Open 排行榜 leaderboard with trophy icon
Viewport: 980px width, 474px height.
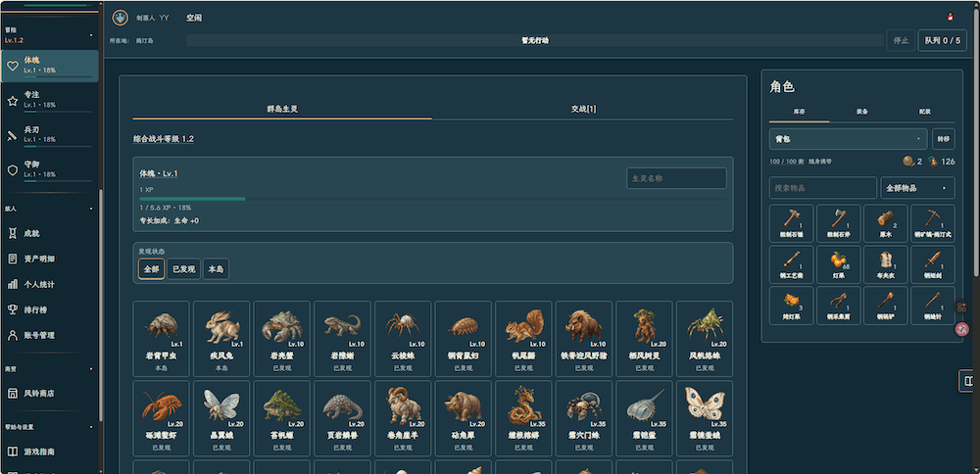[49, 309]
